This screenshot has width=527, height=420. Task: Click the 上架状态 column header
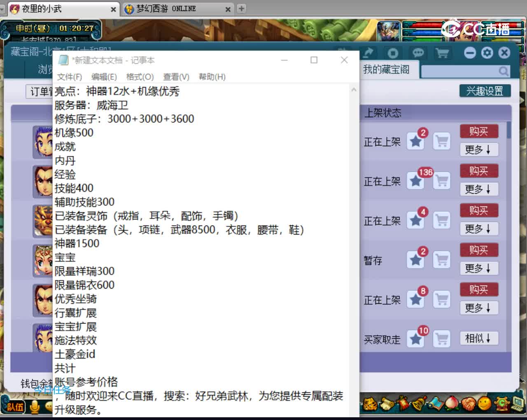382,113
